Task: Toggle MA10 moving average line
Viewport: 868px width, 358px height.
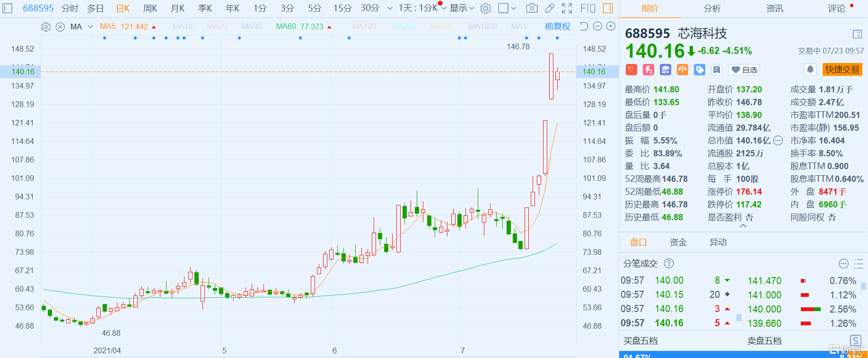Action: point(183,27)
